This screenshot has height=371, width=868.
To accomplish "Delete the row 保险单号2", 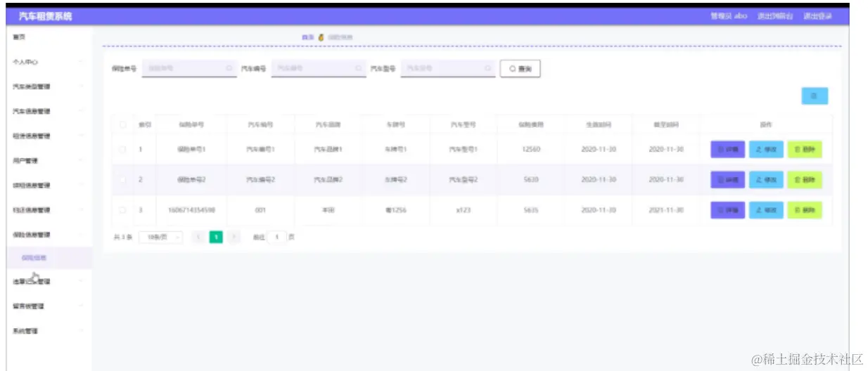I will pos(805,180).
